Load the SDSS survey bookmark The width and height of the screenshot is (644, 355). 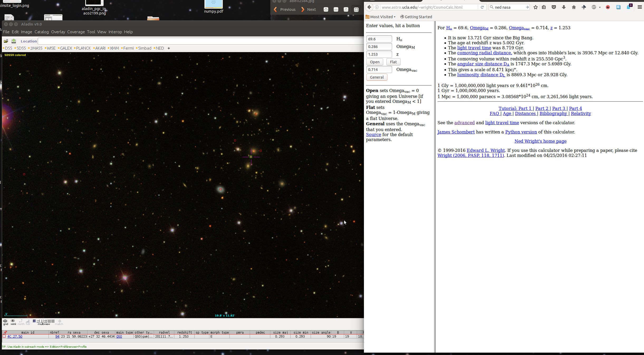pos(20,48)
